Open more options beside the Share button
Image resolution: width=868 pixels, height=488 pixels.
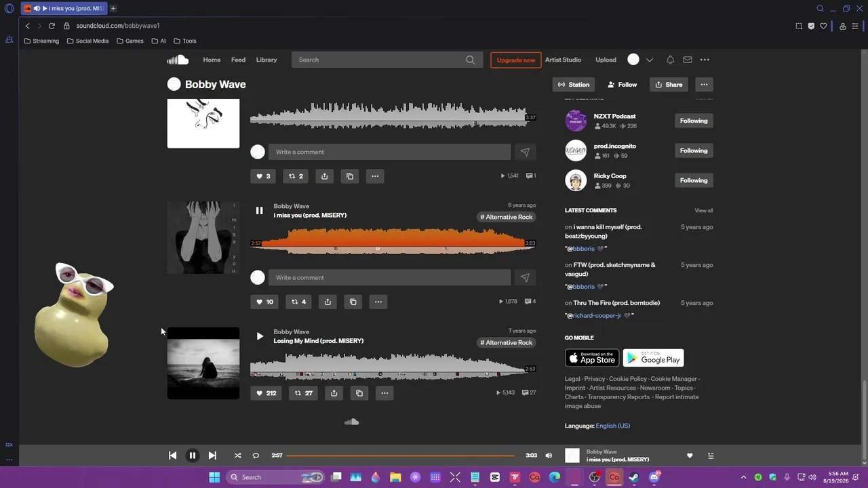click(704, 85)
